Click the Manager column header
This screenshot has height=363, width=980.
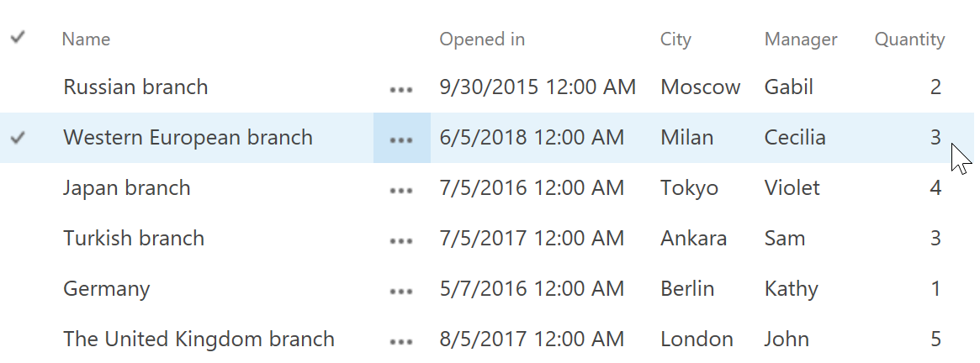tap(801, 39)
